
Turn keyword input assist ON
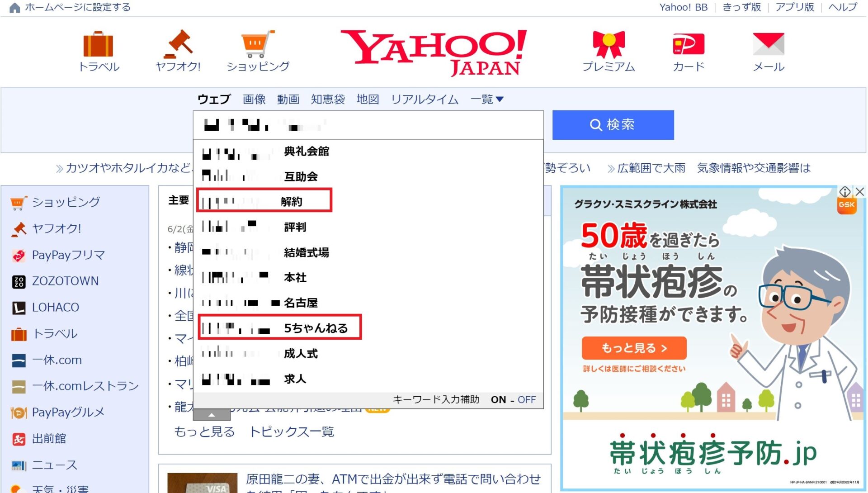click(498, 400)
